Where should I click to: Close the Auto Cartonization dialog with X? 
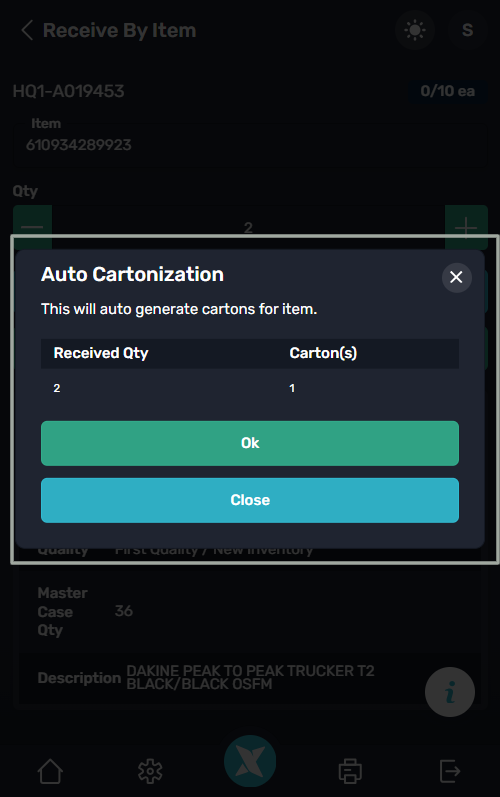click(x=456, y=278)
